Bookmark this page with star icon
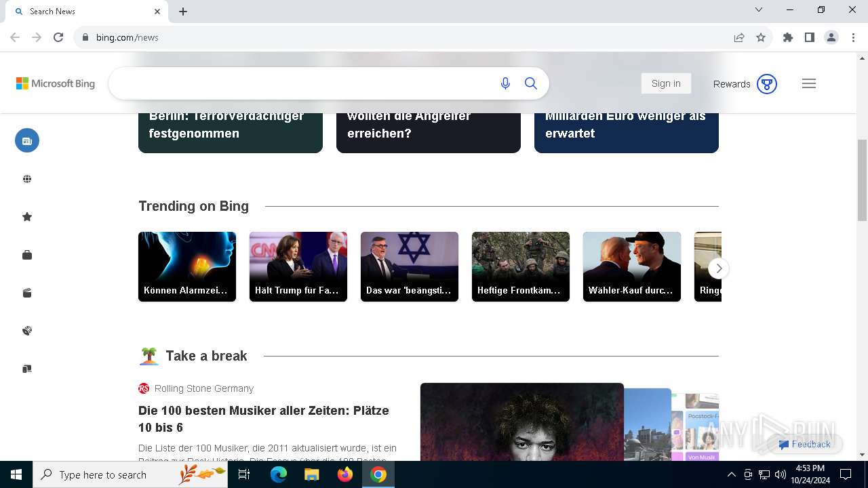Image resolution: width=868 pixels, height=488 pixels. (761, 37)
